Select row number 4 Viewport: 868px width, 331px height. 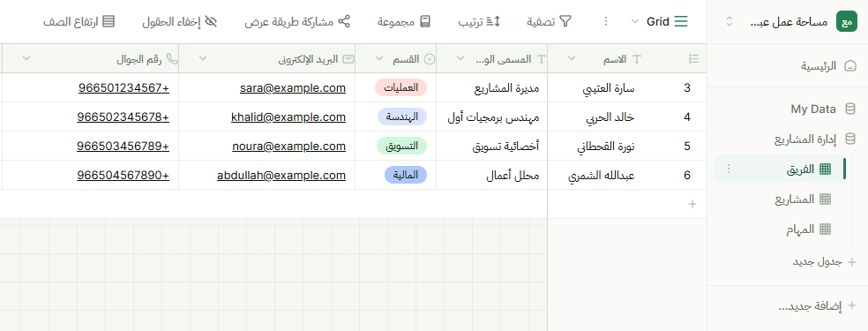click(687, 117)
